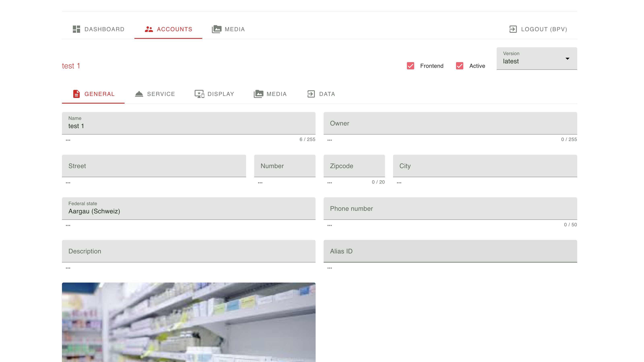The height and width of the screenshot is (362, 644).
Task: Click the Logout exit icon
Action: 513,29
